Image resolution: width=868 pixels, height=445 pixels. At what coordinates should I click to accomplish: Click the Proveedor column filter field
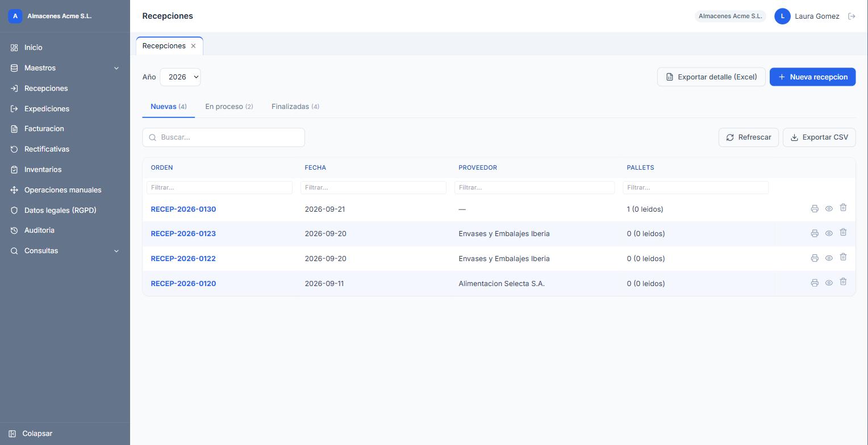pyautogui.click(x=535, y=187)
